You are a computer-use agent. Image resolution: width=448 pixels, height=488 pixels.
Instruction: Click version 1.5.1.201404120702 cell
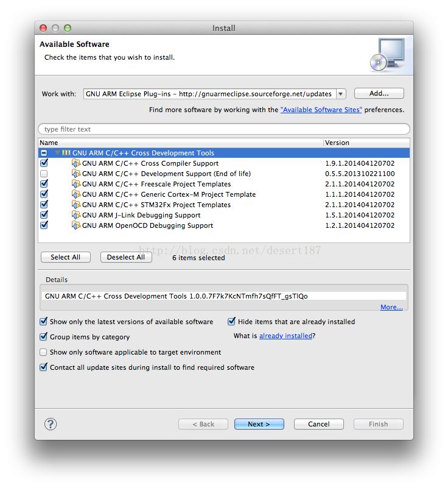coord(360,215)
